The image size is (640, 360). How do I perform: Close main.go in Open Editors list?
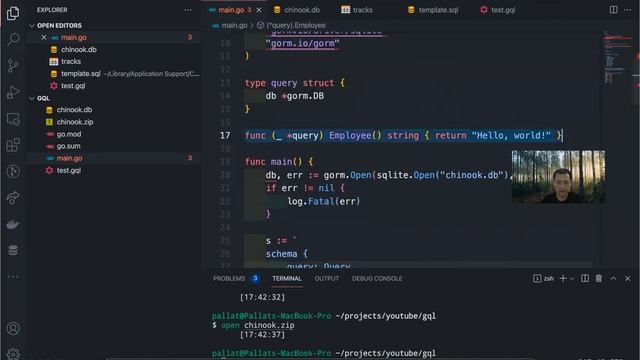coord(44,37)
